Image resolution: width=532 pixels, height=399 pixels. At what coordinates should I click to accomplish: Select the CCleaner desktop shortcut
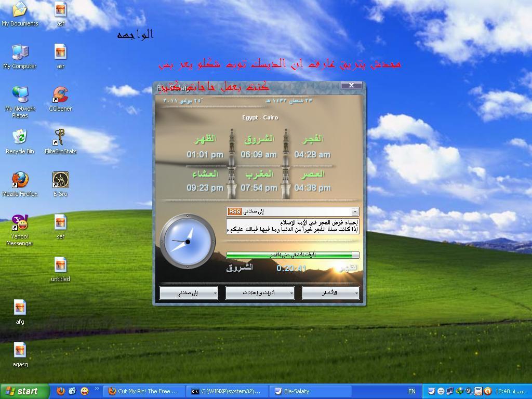[x=60, y=99]
